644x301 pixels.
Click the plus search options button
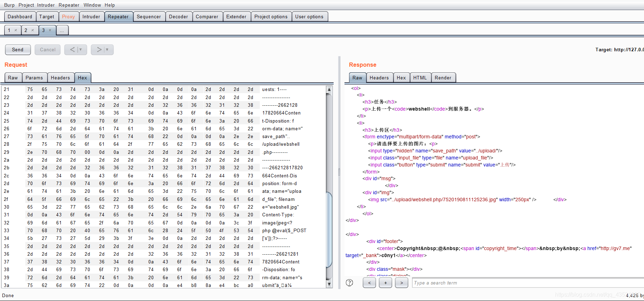(x=386, y=283)
